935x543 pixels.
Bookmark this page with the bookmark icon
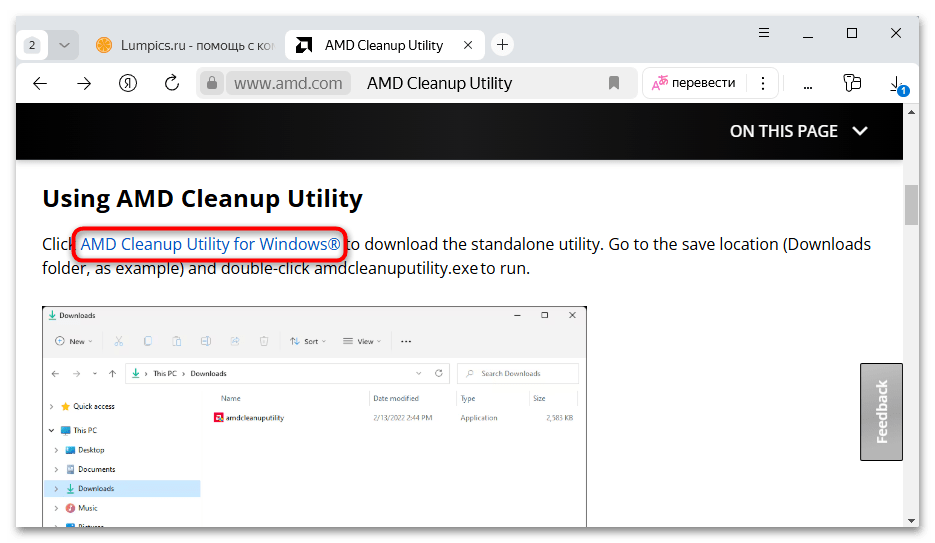pos(614,83)
